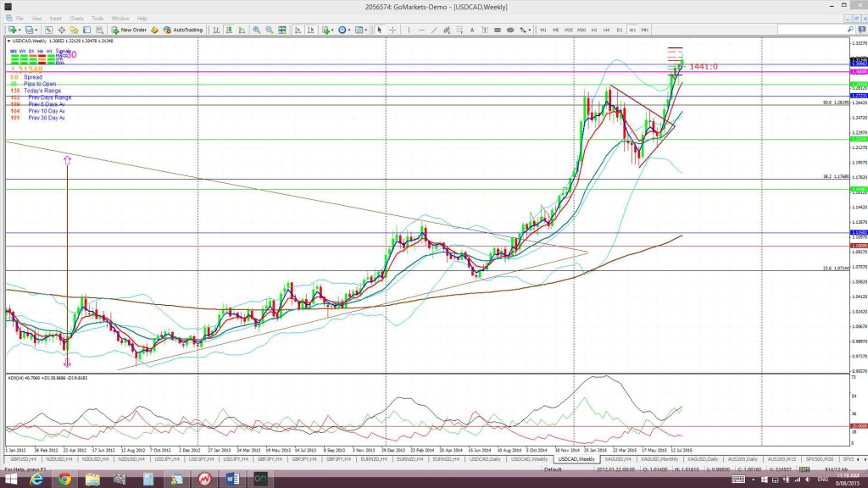Switch chart to line chart

[242, 30]
